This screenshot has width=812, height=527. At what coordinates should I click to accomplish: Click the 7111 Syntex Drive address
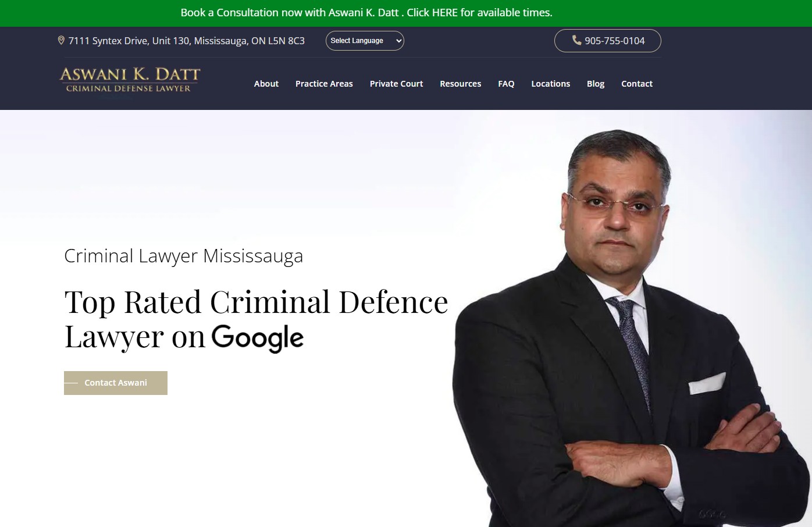(x=186, y=41)
